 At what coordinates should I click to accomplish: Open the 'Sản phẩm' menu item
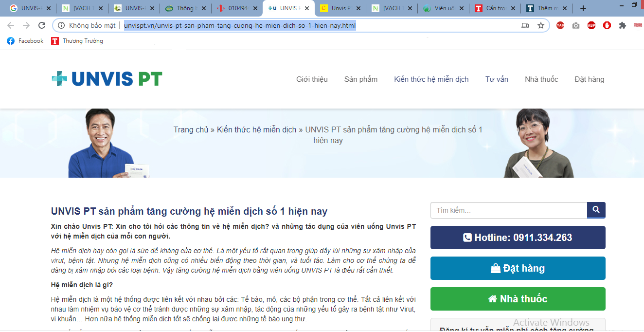tap(360, 79)
